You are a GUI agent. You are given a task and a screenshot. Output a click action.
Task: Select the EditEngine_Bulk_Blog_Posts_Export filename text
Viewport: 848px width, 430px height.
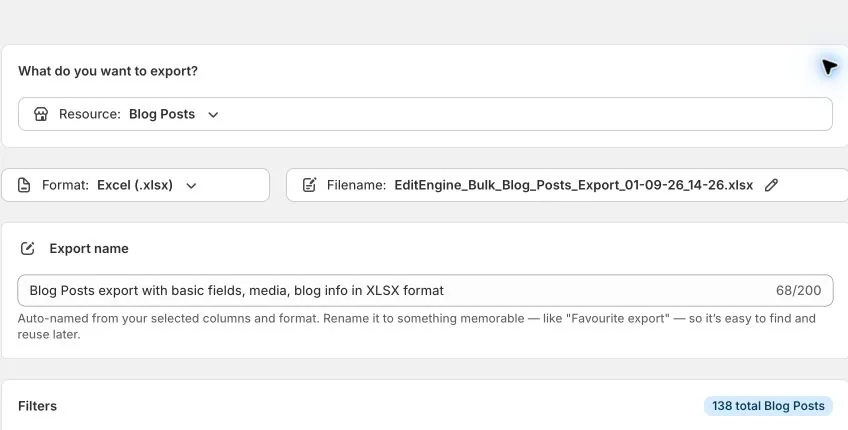pos(574,185)
